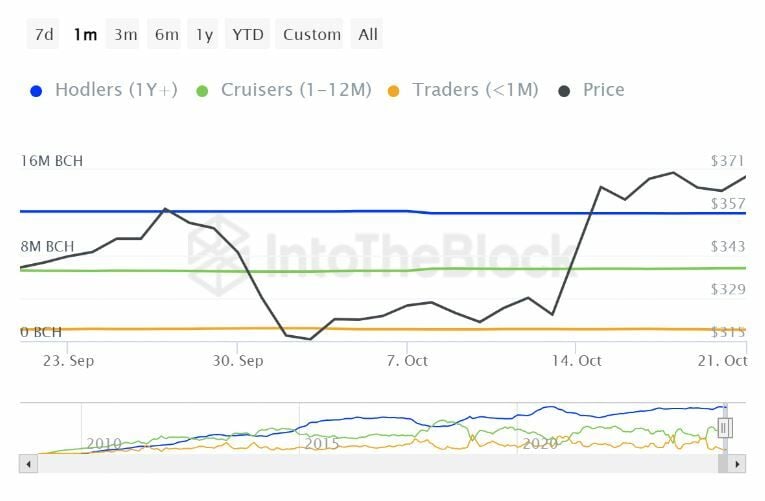Switch to the 6m time range

click(x=166, y=34)
